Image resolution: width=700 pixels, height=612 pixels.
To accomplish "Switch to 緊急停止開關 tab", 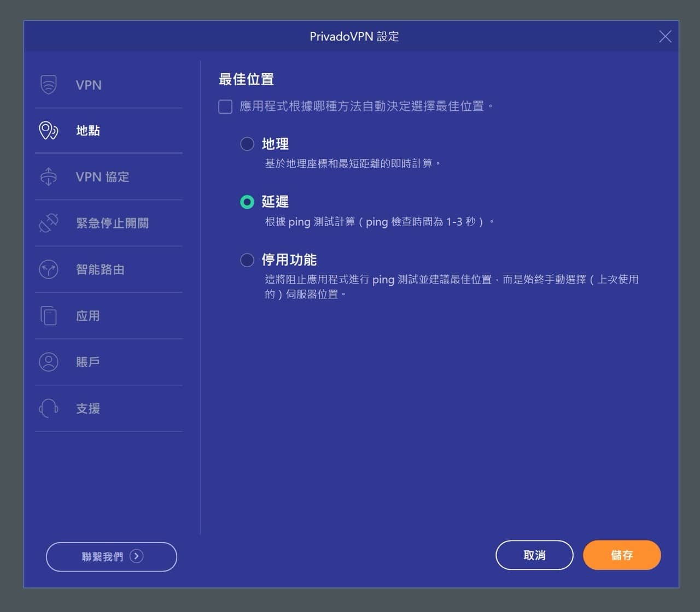I will pyautogui.click(x=109, y=223).
